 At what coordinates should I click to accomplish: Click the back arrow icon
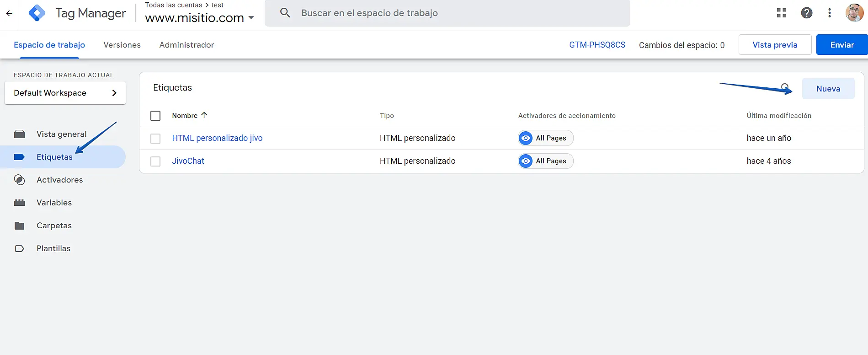click(x=9, y=13)
